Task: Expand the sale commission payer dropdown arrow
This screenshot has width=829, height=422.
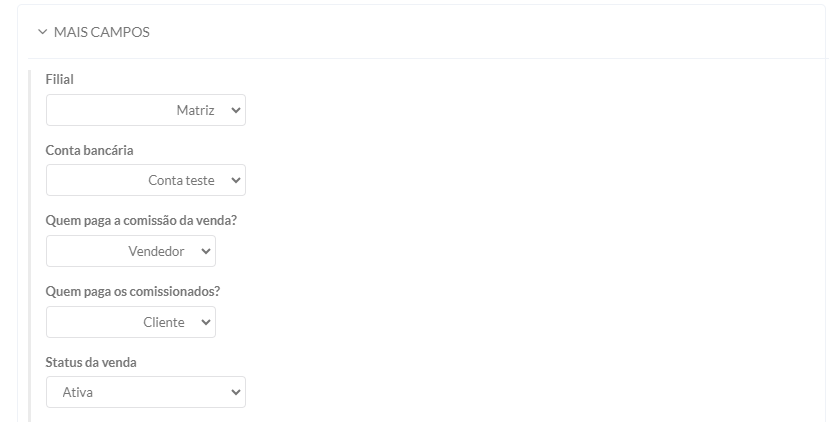Action: [x=206, y=251]
